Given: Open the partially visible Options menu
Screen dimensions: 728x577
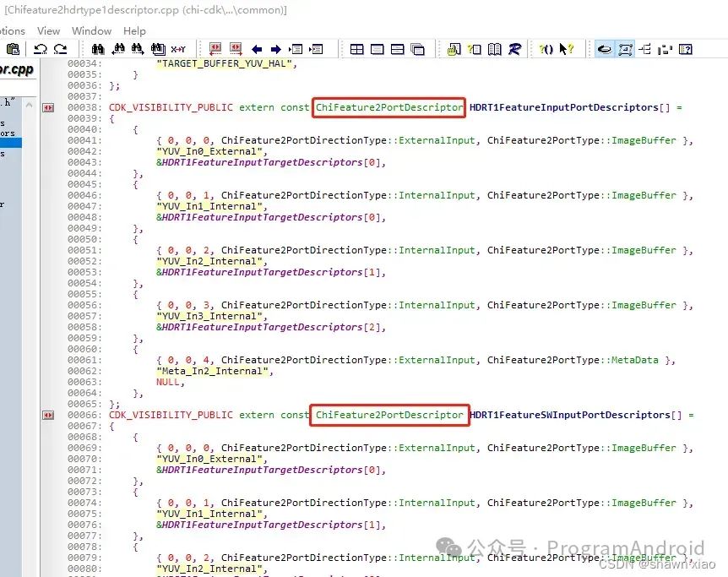Looking at the screenshot, I should [x=13, y=30].
